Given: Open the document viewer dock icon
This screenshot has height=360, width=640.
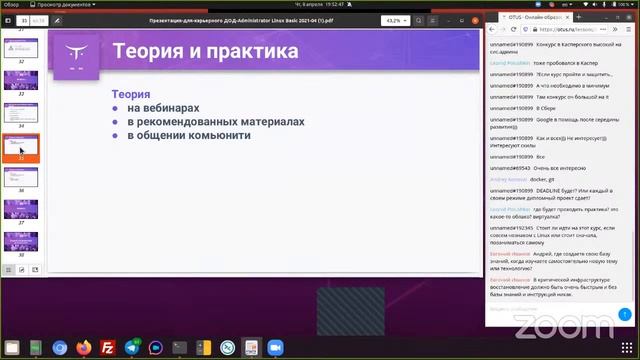Looking at the screenshot, I should click(x=251, y=348).
